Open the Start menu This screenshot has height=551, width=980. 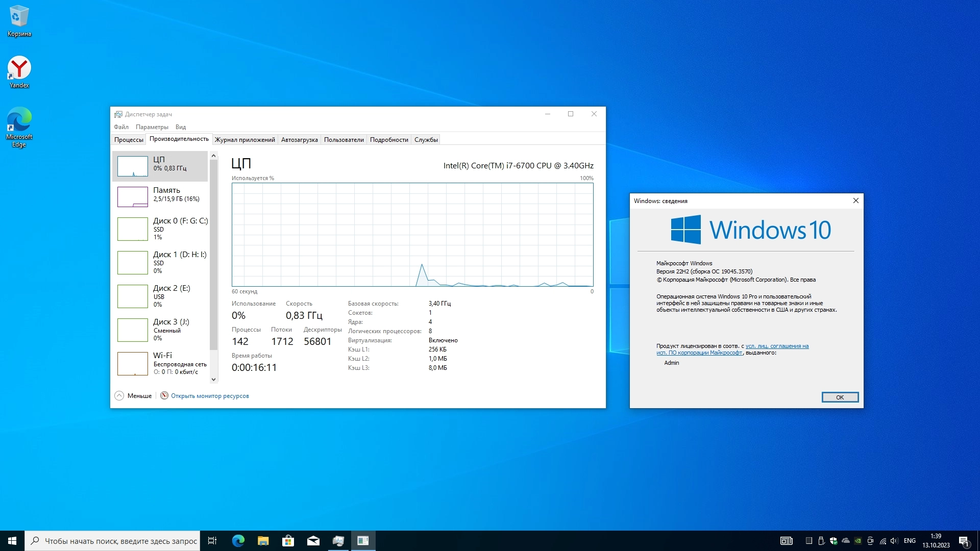click(12, 541)
